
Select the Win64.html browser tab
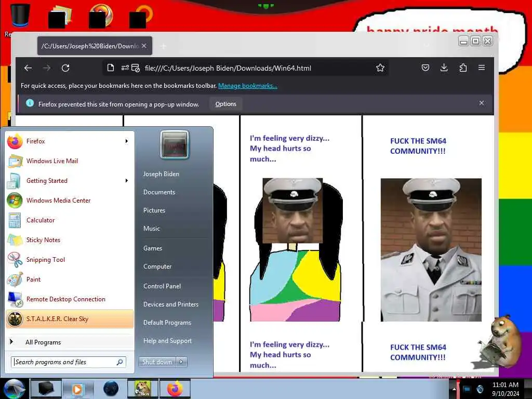click(95, 46)
